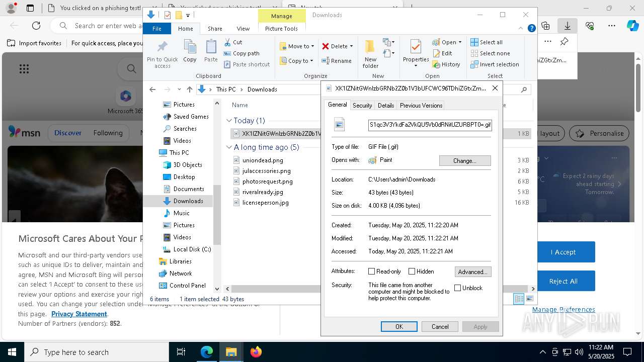Open Picture Tools tab
This screenshot has height=362, width=644.
click(x=281, y=29)
